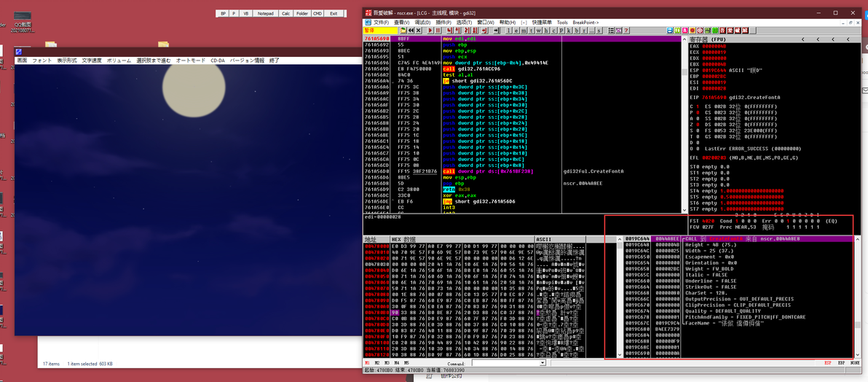The height and width of the screenshot is (382, 868).
Task: Click the blue plugin icon in toolbar
Action: (x=670, y=30)
